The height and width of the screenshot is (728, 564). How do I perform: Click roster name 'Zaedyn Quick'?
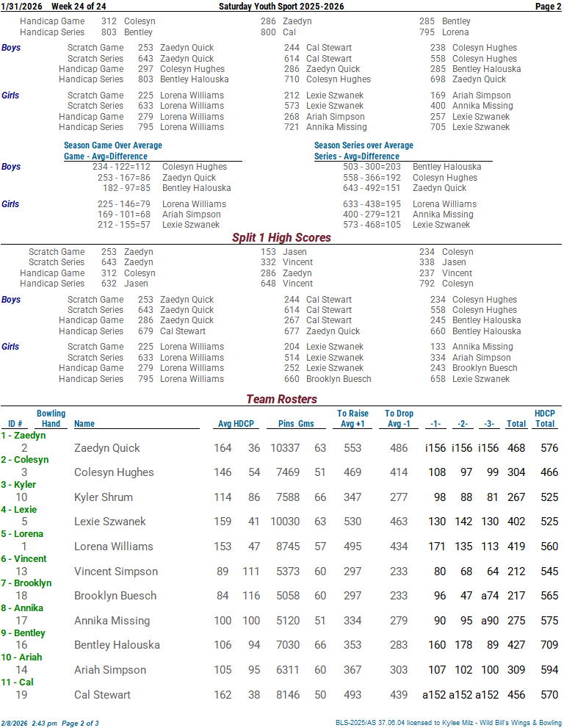(x=106, y=448)
